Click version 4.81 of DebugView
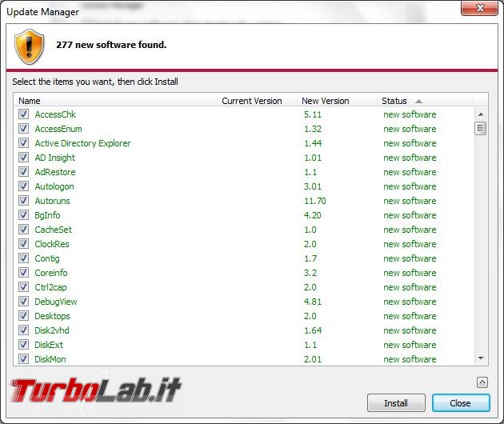The width and height of the screenshot is (504, 424). (x=313, y=302)
